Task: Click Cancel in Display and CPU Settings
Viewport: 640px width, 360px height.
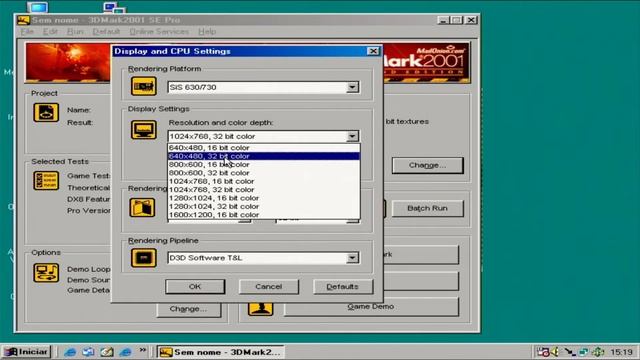Action: [269, 287]
